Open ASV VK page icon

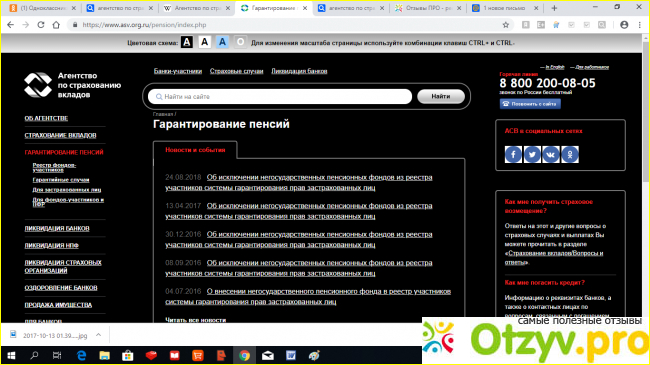pyautogui.click(x=551, y=154)
